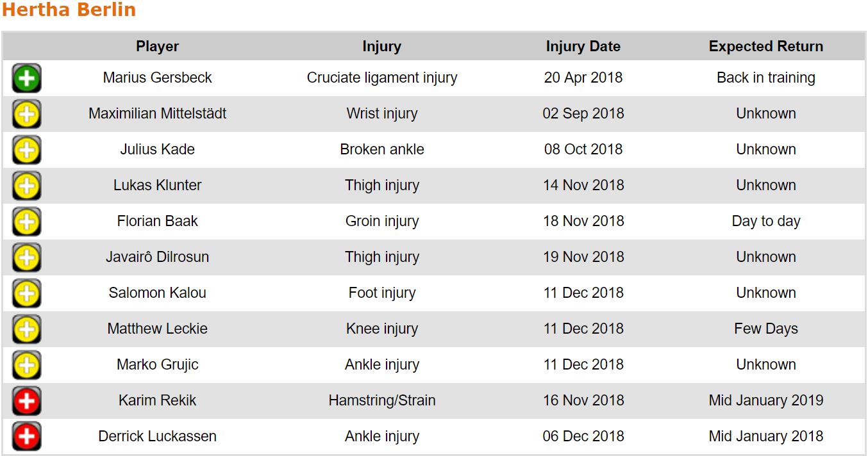Screen dimensions: 868x456
Task: Click the Player column header
Action: pos(157,47)
